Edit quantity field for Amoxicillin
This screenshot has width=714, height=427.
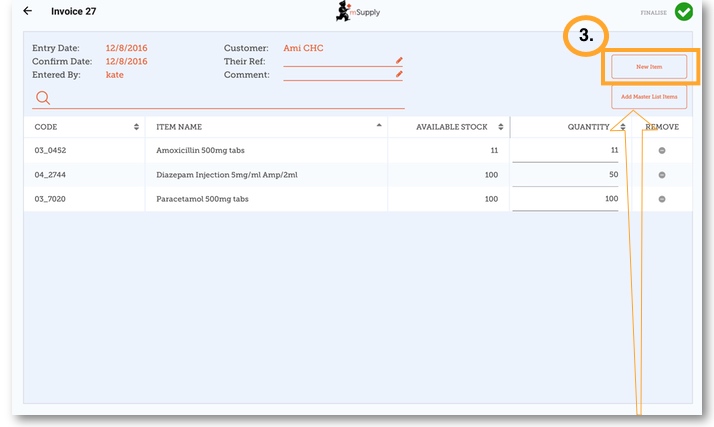click(x=566, y=150)
